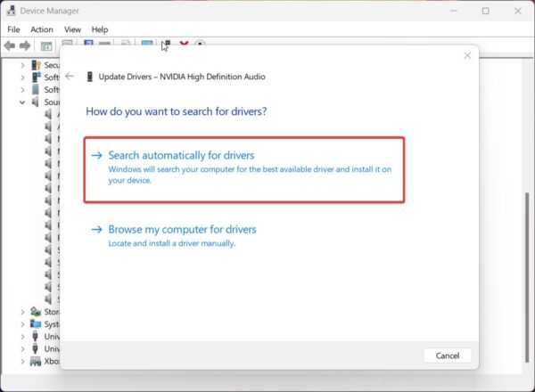The height and width of the screenshot is (392, 535).
Task: Select the Syst… devices category icon
Action: [x=36, y=323]
